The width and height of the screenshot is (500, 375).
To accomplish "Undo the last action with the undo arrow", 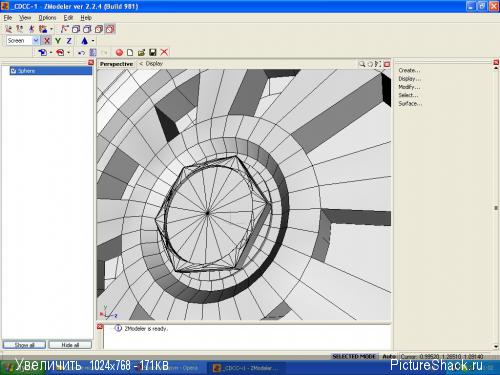I will 81,52.
